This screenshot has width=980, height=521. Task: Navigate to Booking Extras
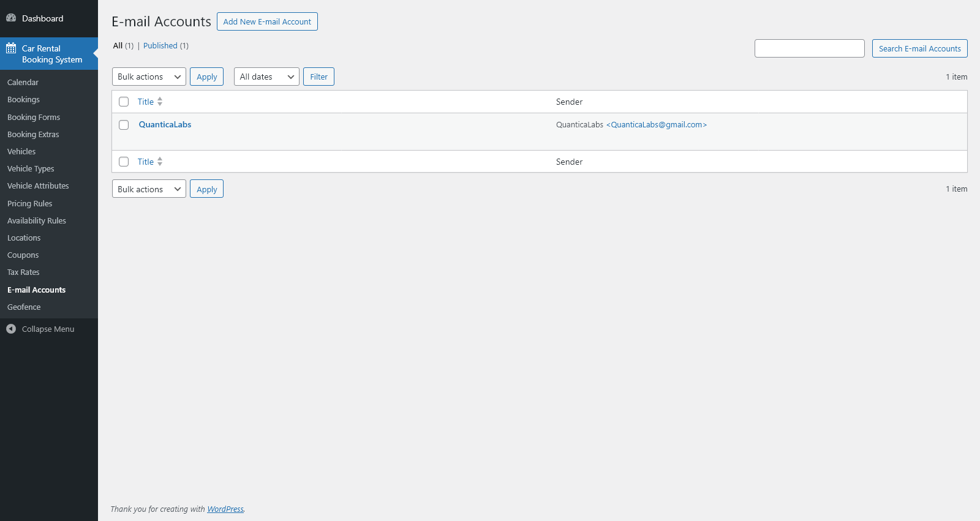[33, 134]
